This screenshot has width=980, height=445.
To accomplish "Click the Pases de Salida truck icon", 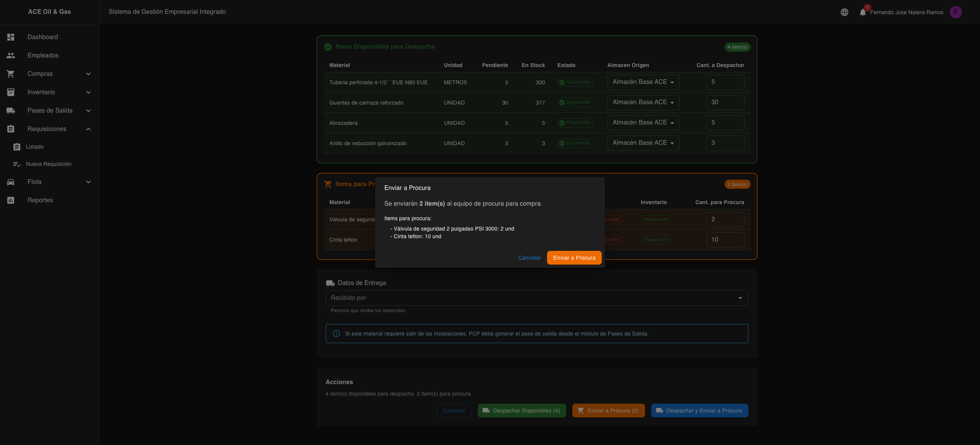I will 11,111.
